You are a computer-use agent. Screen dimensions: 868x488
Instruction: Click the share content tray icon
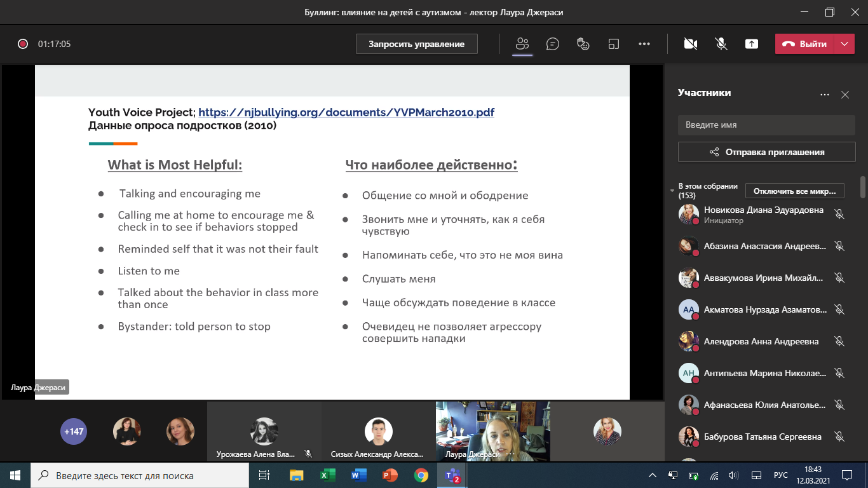coord(752,44)
